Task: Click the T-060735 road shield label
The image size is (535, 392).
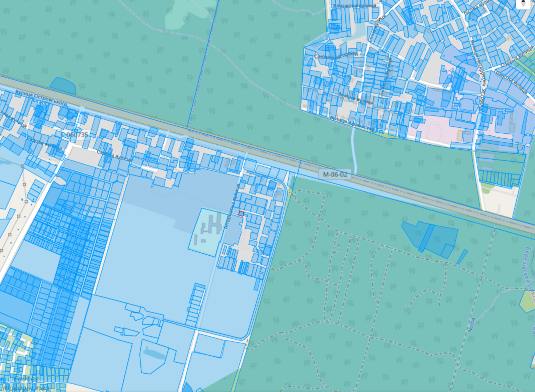Action: click(76, 135)
